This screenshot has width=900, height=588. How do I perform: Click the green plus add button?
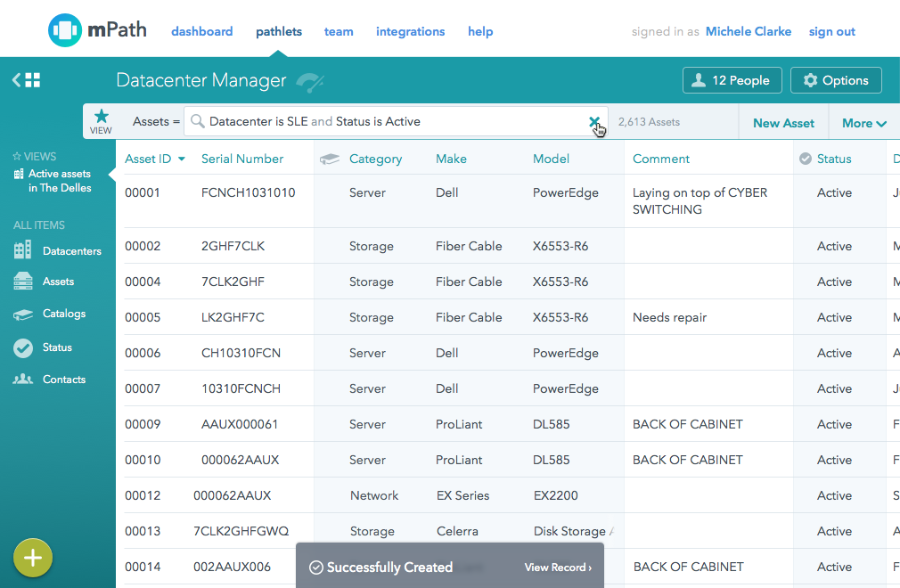pos(33,559)
